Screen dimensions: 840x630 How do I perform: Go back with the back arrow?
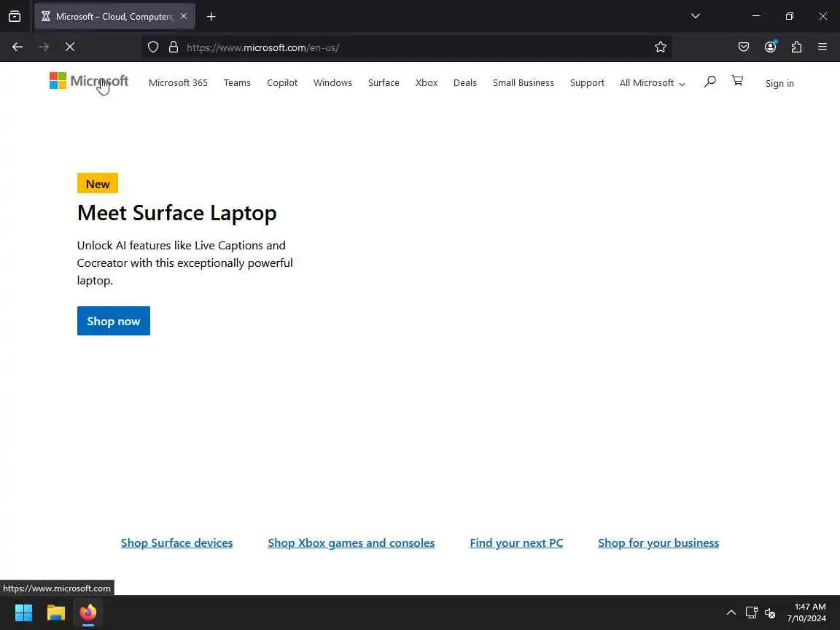tap(17, 47)
